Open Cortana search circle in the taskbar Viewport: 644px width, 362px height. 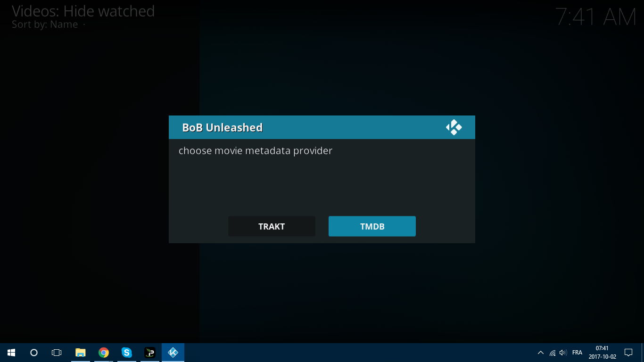(34, 353)
